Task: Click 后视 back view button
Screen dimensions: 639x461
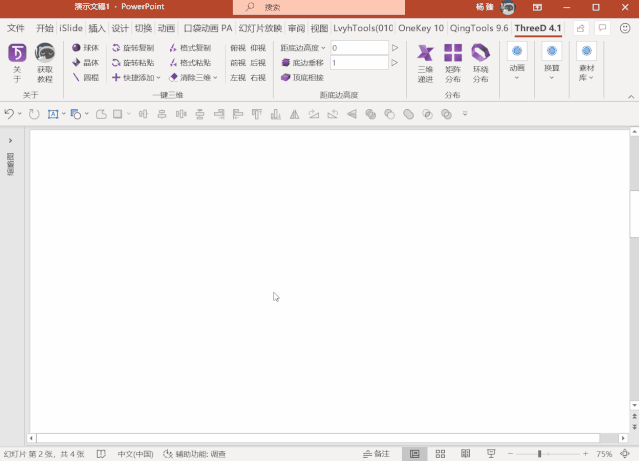Action: point(258,62)
